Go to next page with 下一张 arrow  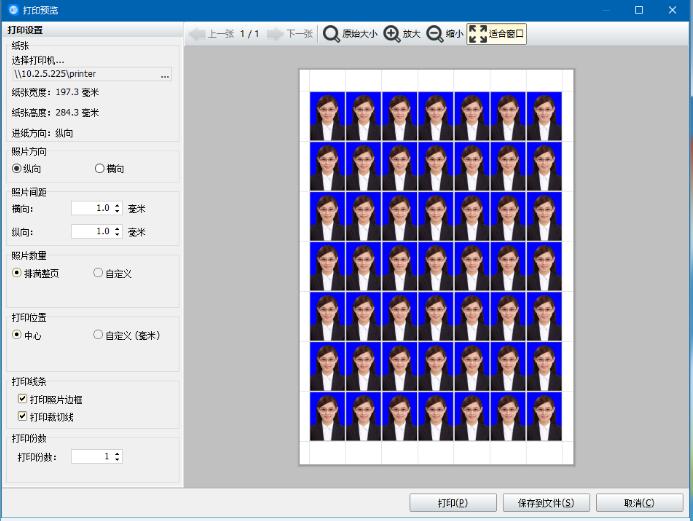pos(276,34)
